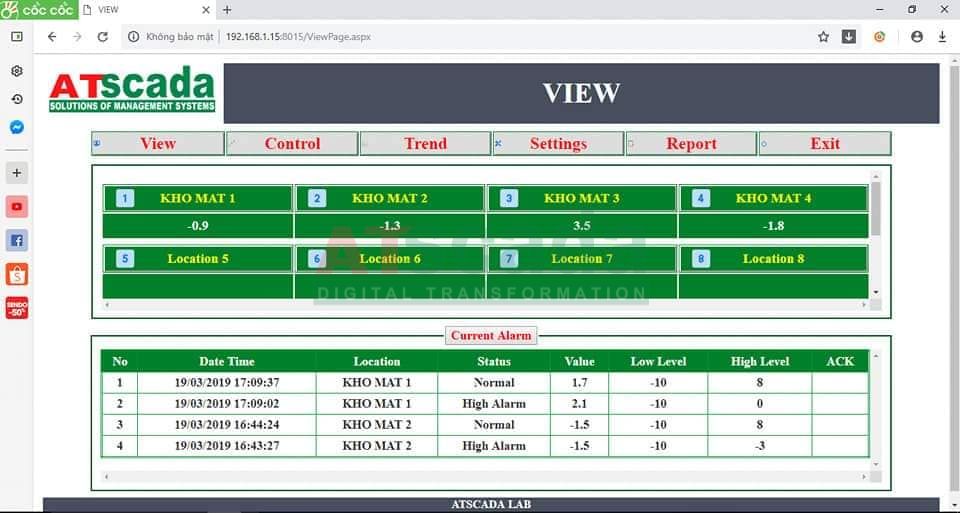The height and width of the screenshot is (513, 960).
Task: Open the Facebook sidebar shortcut
Action: pyautogui.click(x=17, y=240)
